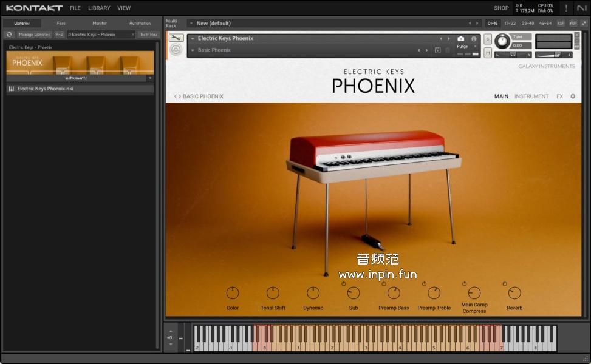Toggle the Reverb power button
Viewport: 591px width, 364px height.
[505, 284]
